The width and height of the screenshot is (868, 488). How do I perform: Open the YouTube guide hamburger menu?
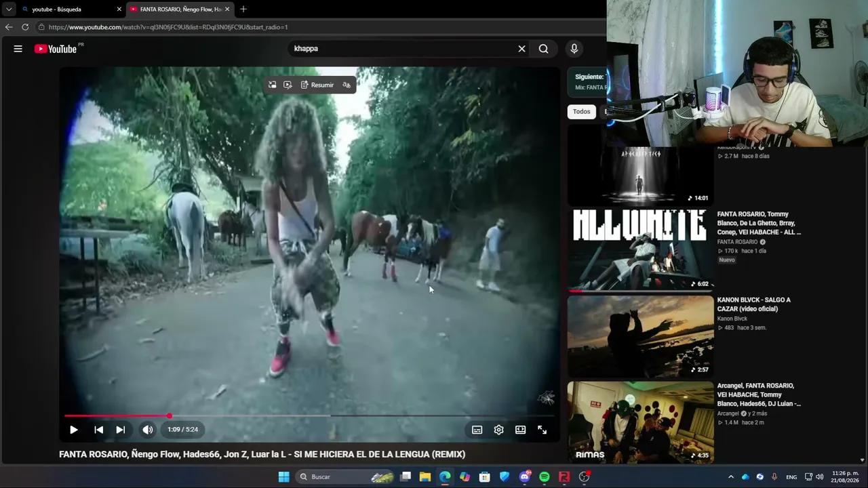pos(18,49)
